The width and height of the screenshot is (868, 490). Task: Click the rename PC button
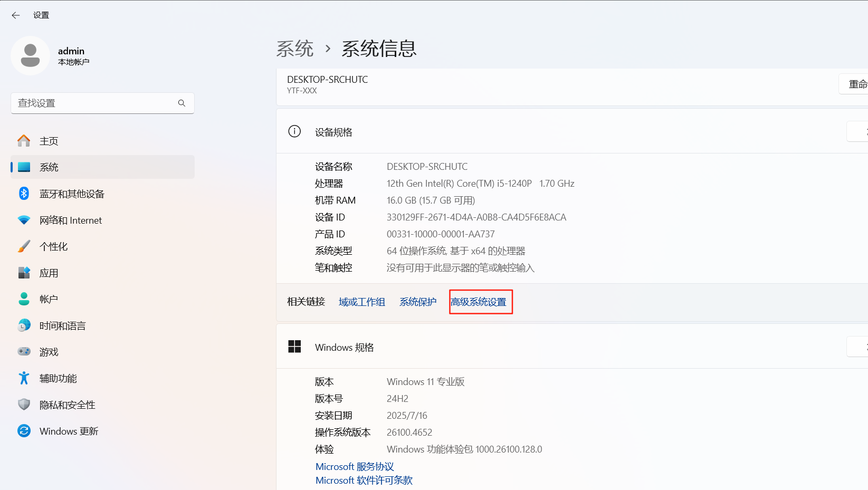coord(854,84)
